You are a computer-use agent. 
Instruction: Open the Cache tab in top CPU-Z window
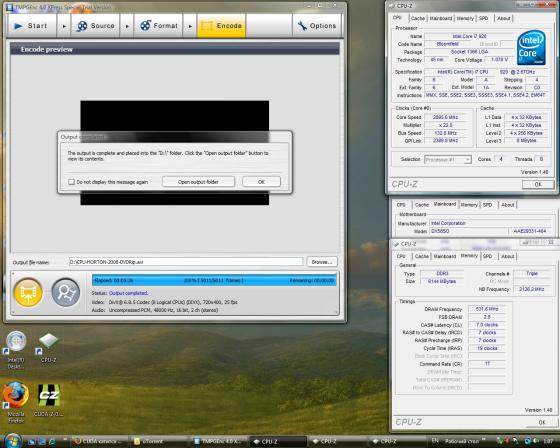pos(418,18)
